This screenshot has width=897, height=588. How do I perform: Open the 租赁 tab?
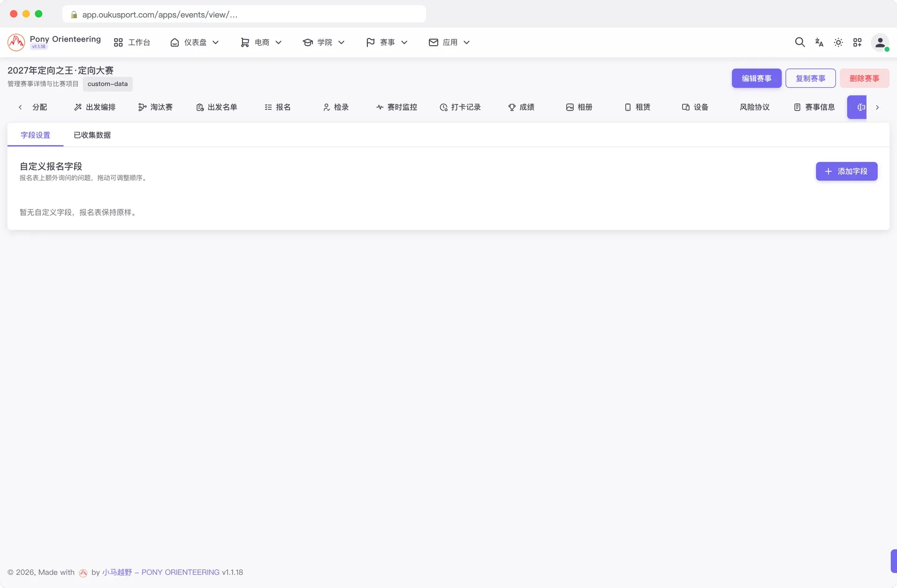(638, 107)
